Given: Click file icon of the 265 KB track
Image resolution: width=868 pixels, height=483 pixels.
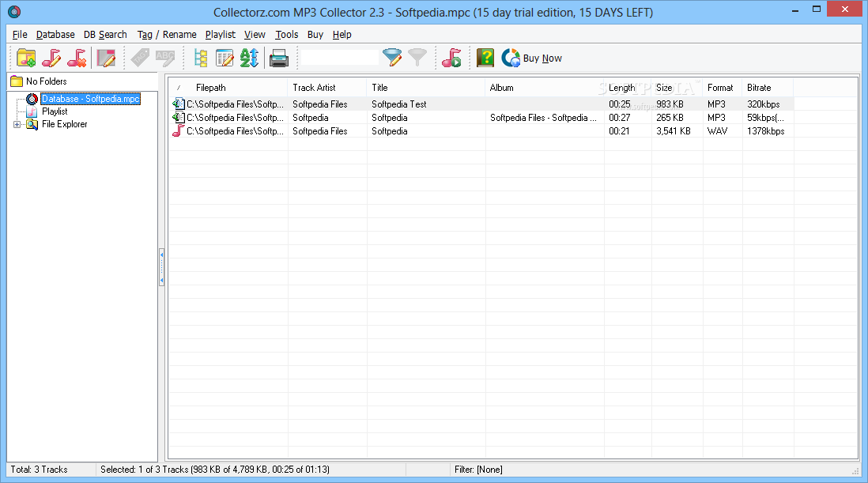Looking at the screenshot, I should click(x=178, y=117).
